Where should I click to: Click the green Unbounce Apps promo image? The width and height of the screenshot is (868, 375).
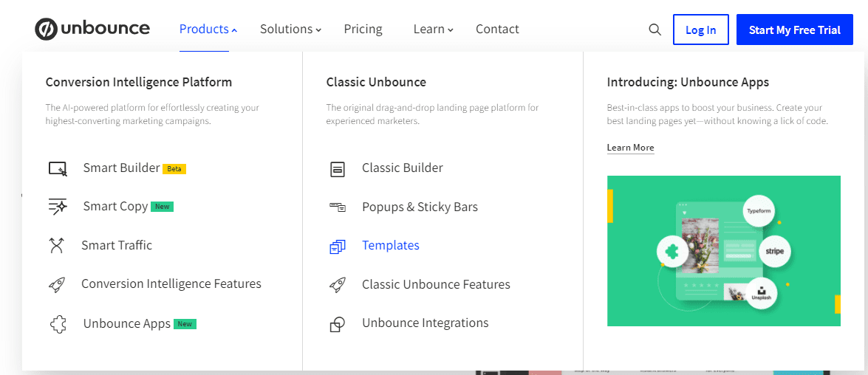pos(723,251)
